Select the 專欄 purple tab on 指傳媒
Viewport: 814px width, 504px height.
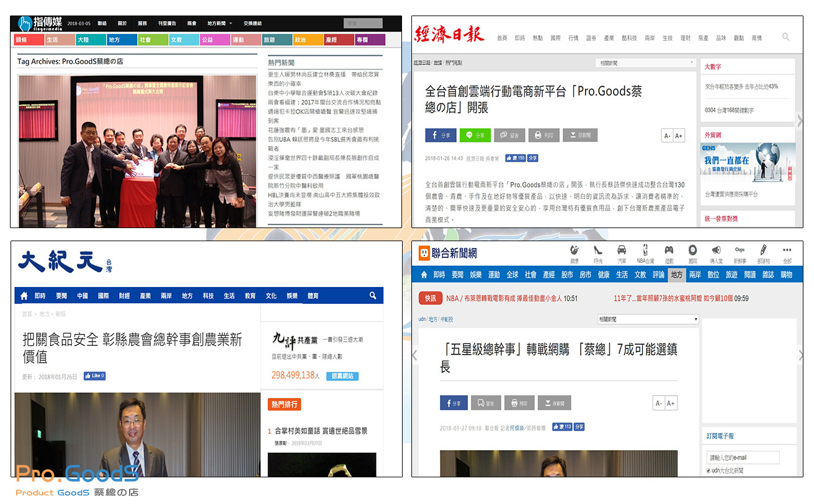tap(370, 40)
